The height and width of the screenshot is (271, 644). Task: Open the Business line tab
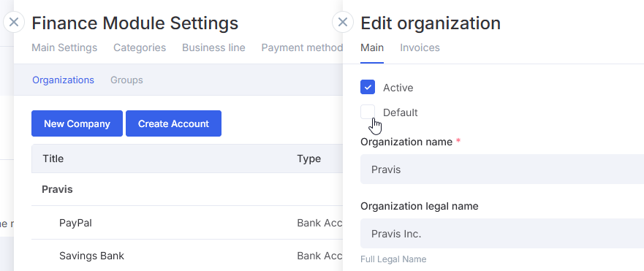(x=213, y=47)
